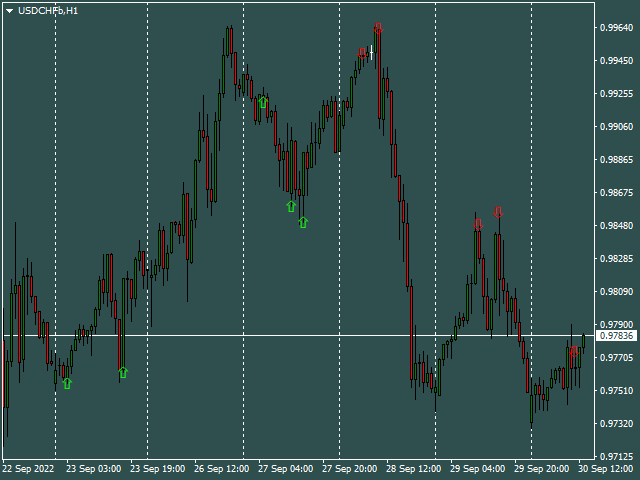
Task: Click the 0.97125 price label
Action: (616, 457)
